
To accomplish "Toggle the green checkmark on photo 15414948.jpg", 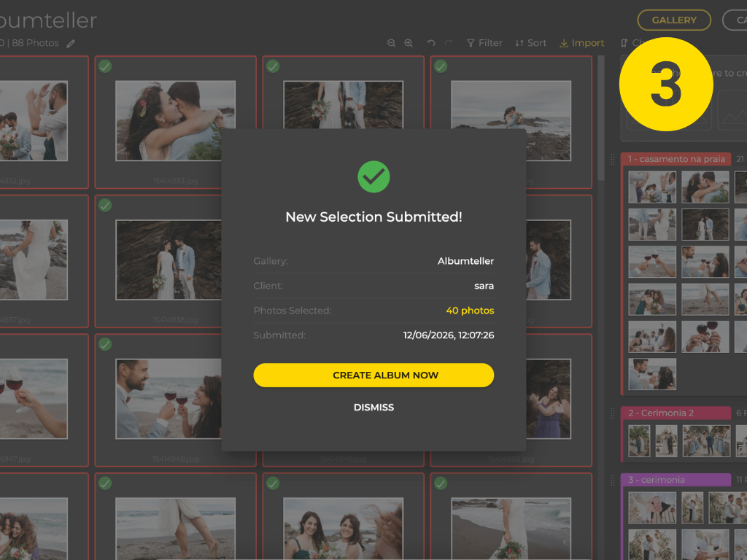I will pyautogui.click(x=105, y=344).
